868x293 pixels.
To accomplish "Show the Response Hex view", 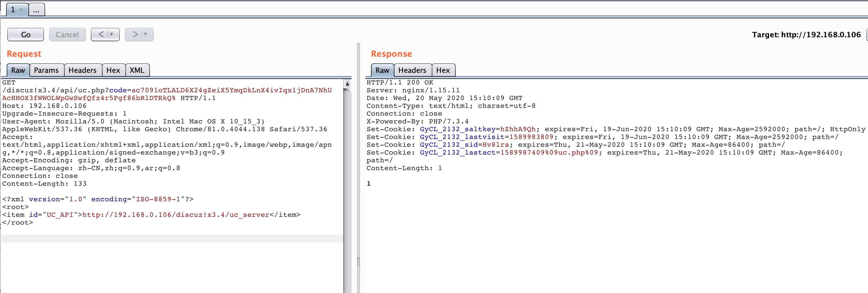I will click(x=443, y=70).
